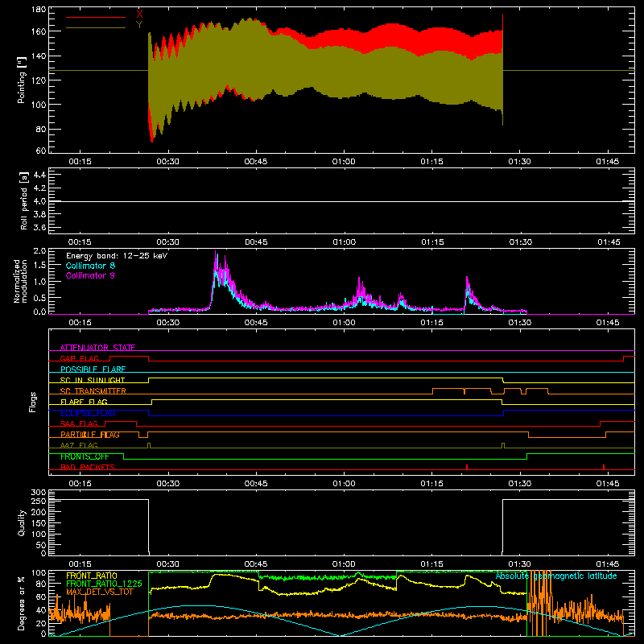Click the 'Absolute geomagnetic latitude' label

click(556, 576)
